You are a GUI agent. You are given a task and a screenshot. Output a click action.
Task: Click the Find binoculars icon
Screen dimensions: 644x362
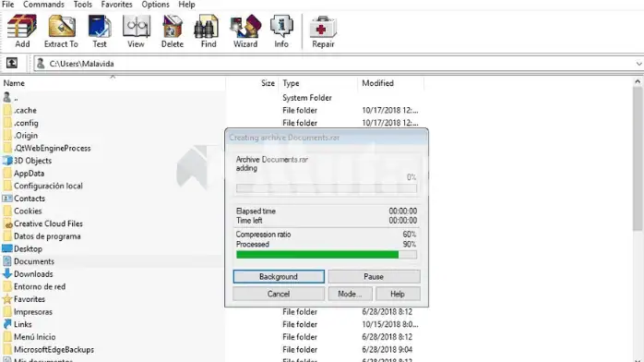pyautogui.click(x=206, y=26)
